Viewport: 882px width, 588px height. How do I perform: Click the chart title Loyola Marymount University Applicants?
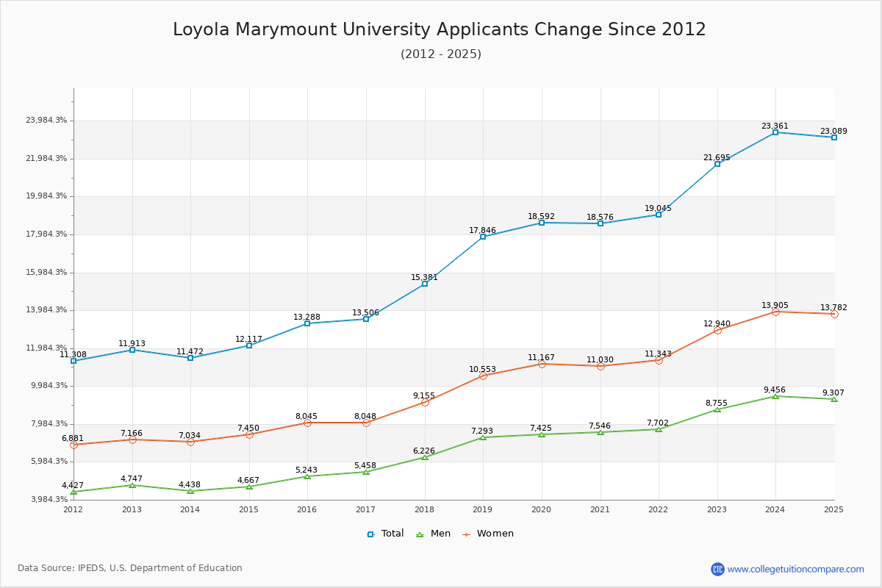439,29
